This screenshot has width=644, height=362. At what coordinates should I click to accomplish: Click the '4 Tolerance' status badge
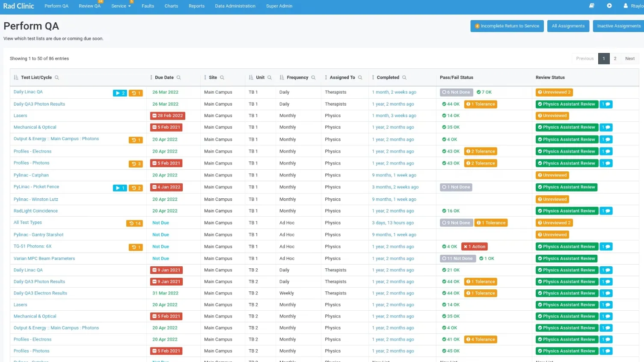481,339
